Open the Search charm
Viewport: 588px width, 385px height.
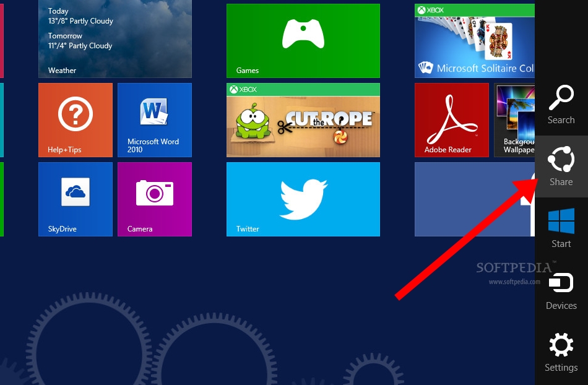pos(561,104)
